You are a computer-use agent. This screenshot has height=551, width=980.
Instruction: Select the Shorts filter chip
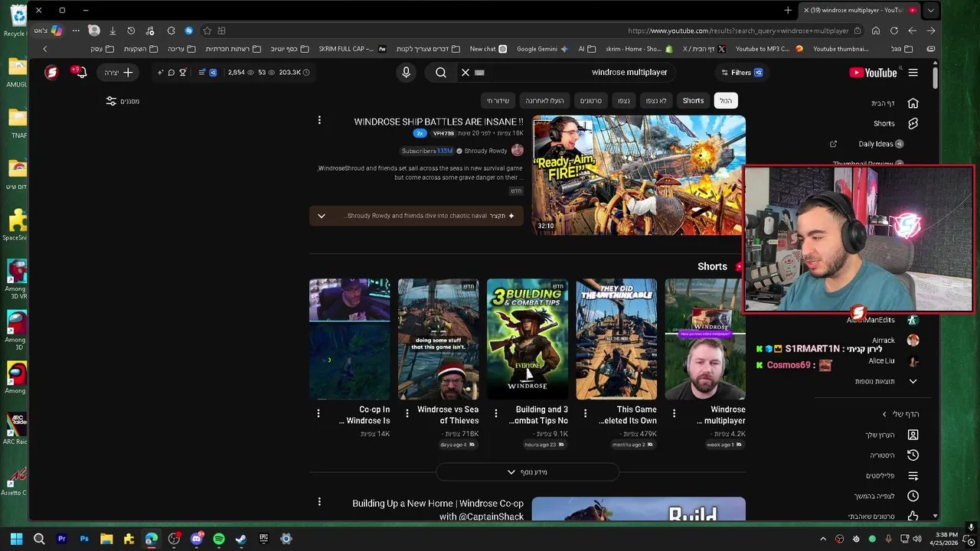[693, 100]
